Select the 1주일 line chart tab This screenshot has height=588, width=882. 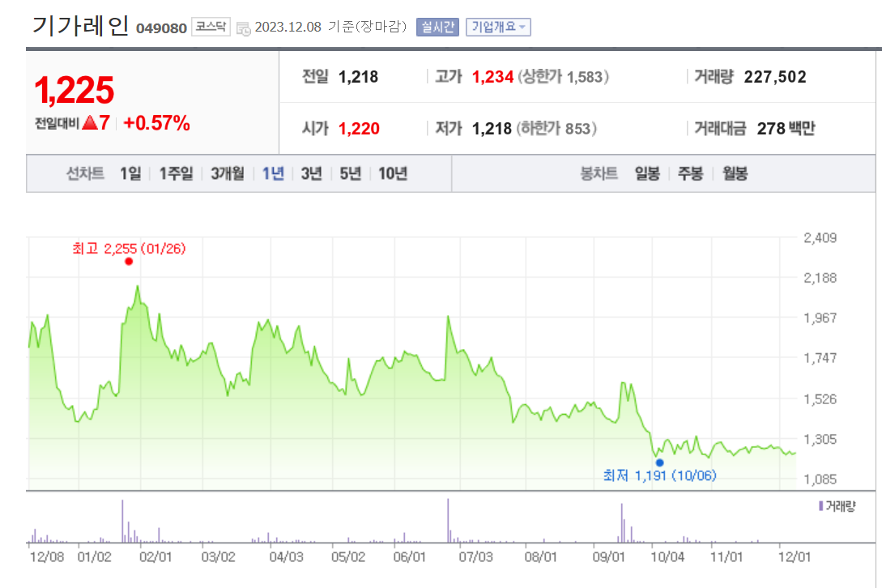(176, 173)
